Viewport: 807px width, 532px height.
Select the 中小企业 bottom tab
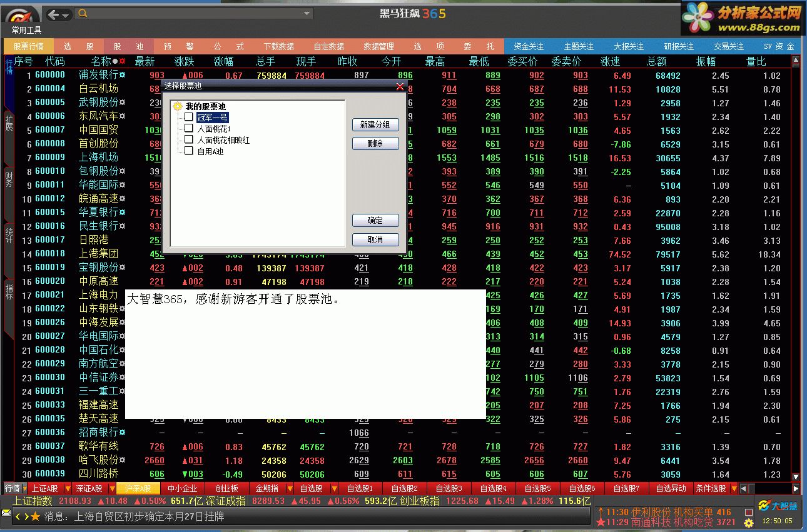point(183,488)
